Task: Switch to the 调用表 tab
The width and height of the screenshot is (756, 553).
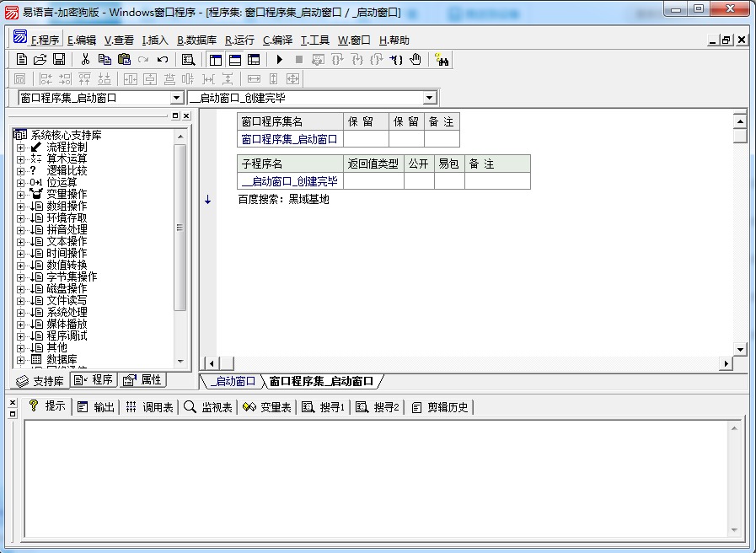Action: (149, 407)
